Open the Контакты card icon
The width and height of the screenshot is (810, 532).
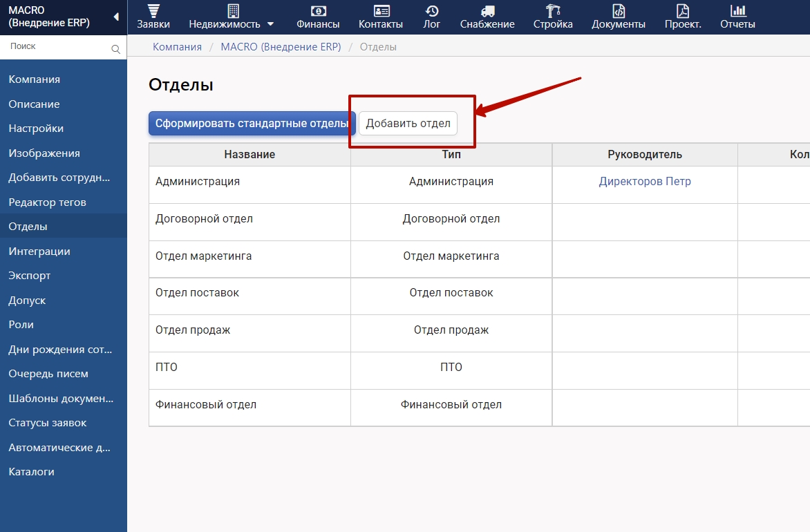[x=381, y=10]
